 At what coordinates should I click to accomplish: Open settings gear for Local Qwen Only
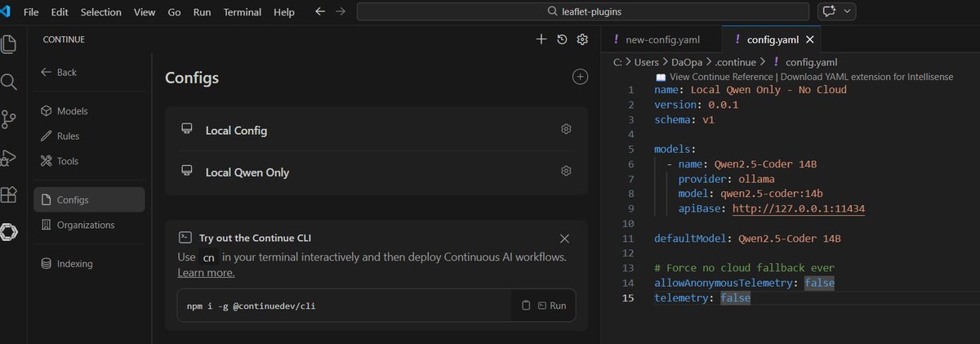coord(566,172)
